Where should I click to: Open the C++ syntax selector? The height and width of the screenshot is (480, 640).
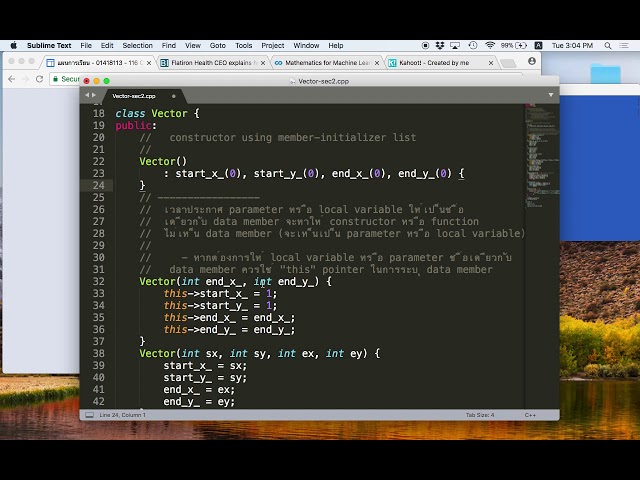[530, 415]
